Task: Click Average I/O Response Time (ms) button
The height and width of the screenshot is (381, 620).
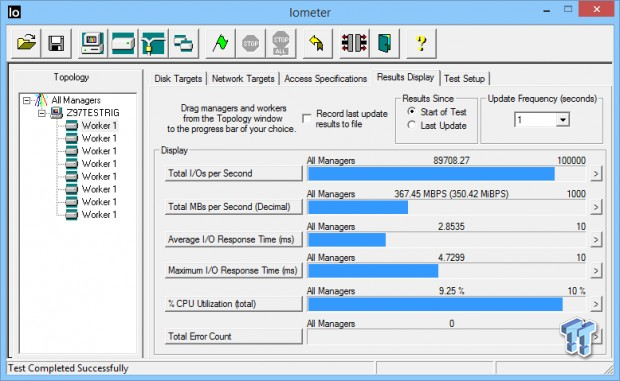Action: (233, 240)
